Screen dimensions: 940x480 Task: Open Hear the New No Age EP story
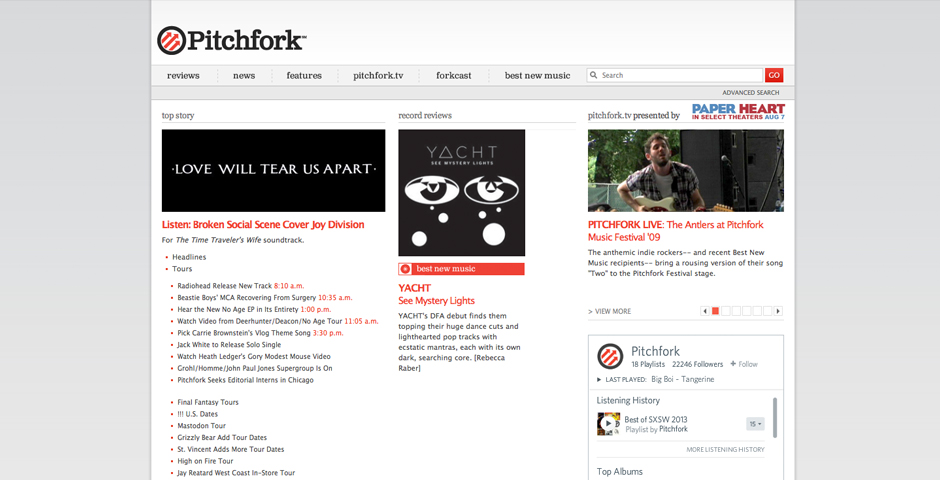(x=238, y=310)
